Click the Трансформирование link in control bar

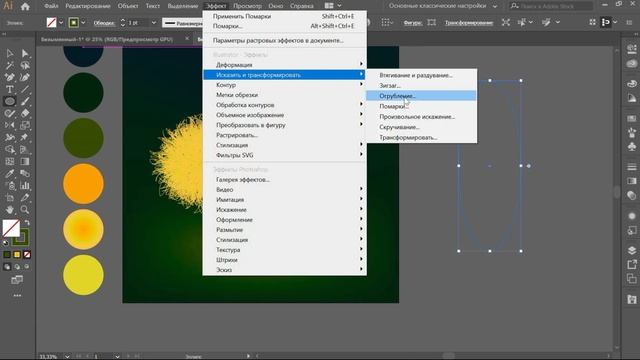pyautogui.click(x=469, y=23)
